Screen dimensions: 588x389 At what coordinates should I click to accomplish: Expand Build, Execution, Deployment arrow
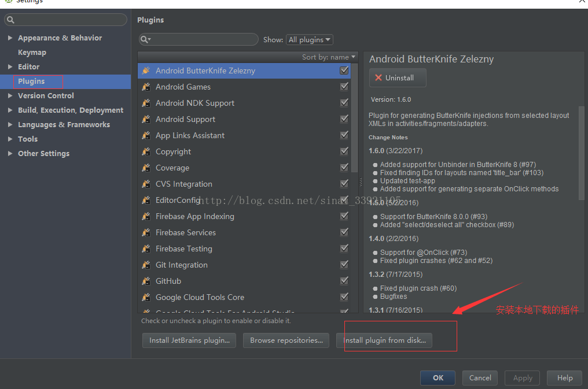(x=10, y=110)
